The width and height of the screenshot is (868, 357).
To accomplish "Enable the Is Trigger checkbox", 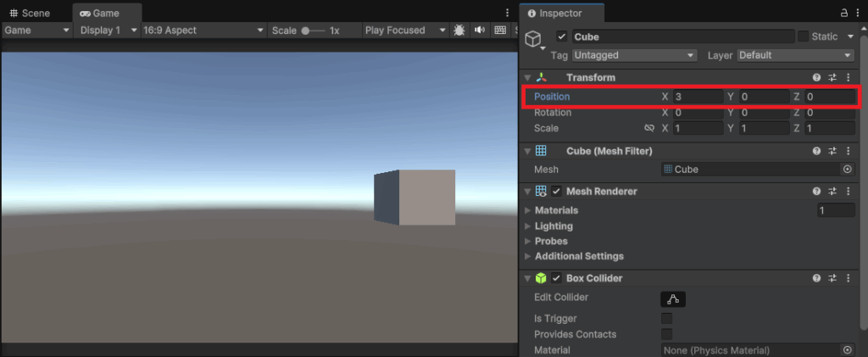I will tap(667, 319).
